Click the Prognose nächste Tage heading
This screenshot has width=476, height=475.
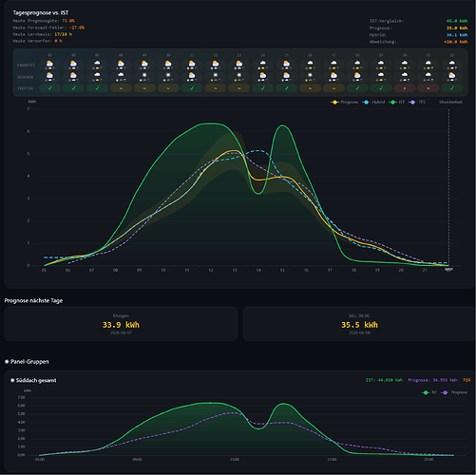[33, 300]
